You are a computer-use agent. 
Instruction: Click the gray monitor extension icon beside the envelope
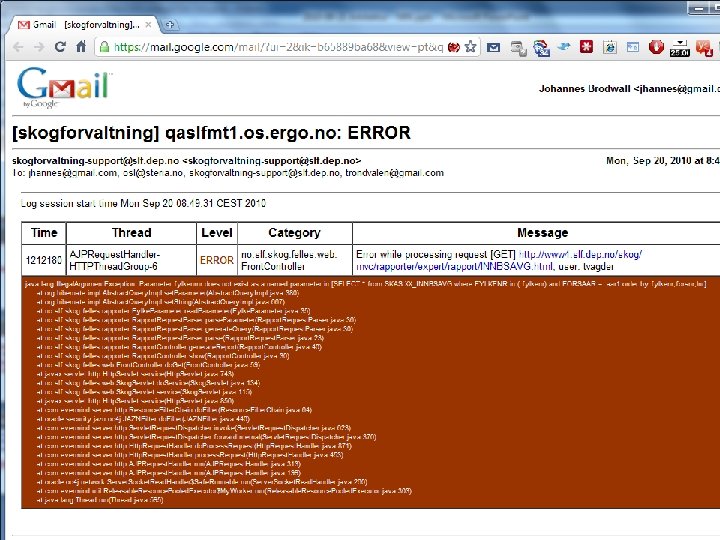[518, 48]
